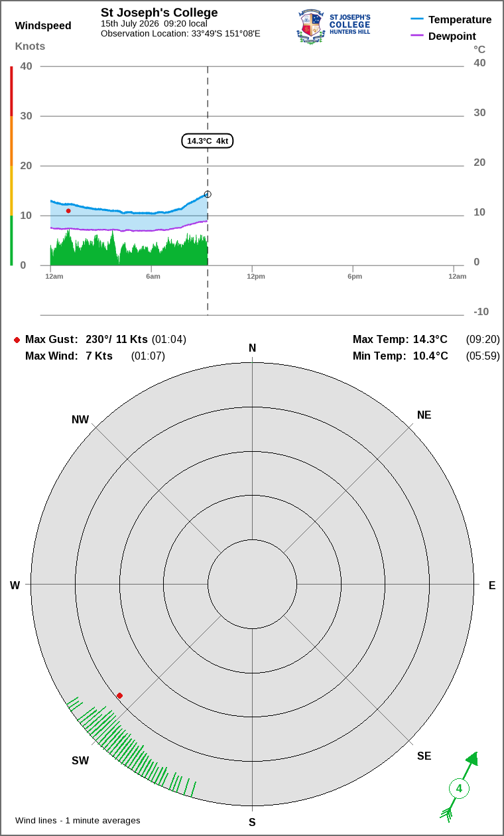Click the blue Temperature legend line
The height and width of the screenshot is (836, 504).
tap(417, 19)
